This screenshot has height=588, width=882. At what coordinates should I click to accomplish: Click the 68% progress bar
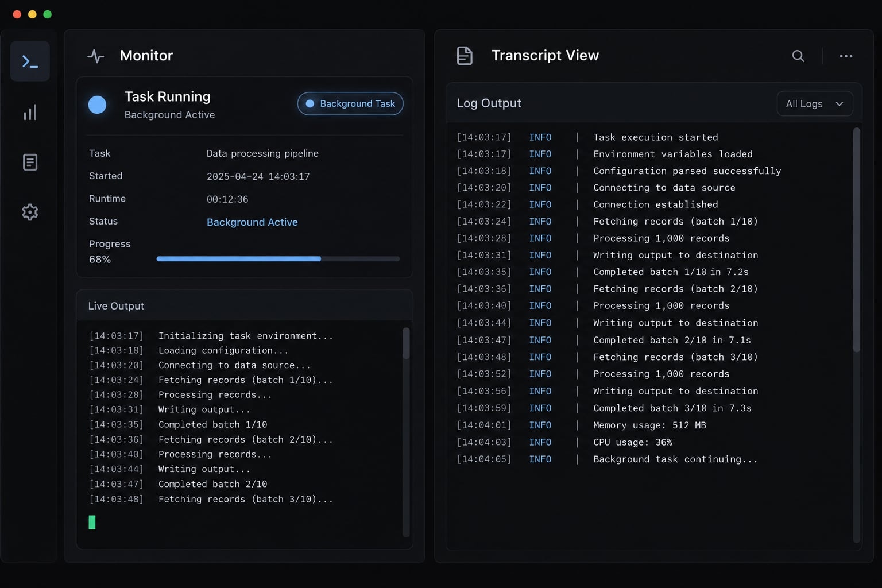(x=278, y=259)
